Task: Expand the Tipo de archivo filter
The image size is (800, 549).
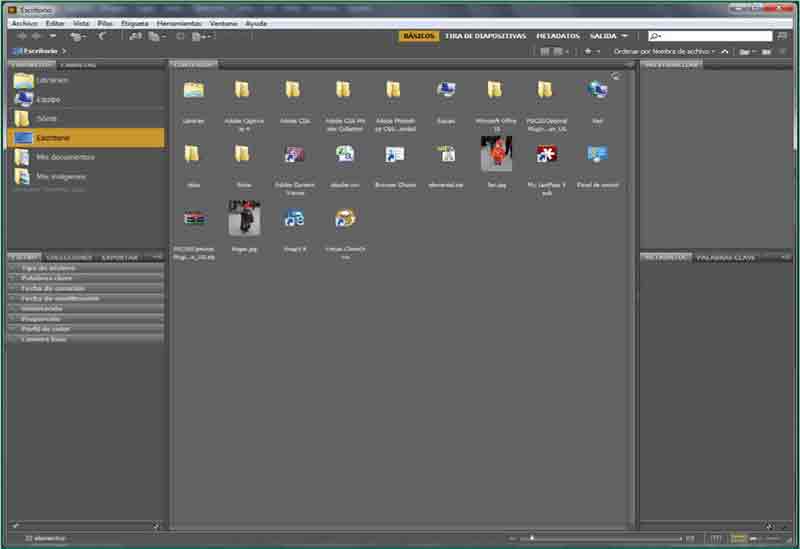Action: (x=48, y=268)
